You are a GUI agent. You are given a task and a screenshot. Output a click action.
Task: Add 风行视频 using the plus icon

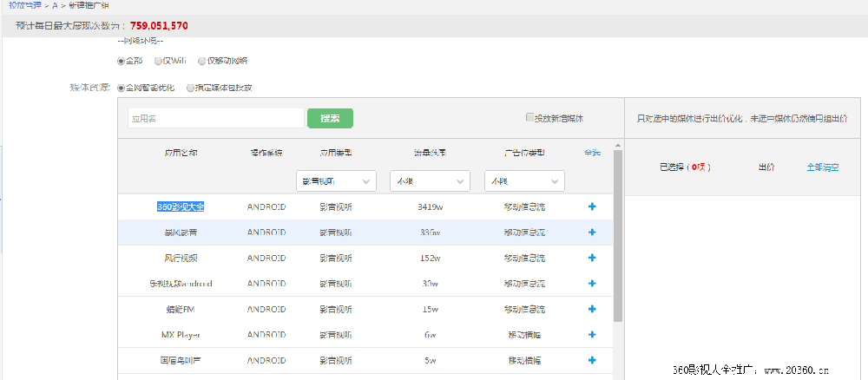592,258
